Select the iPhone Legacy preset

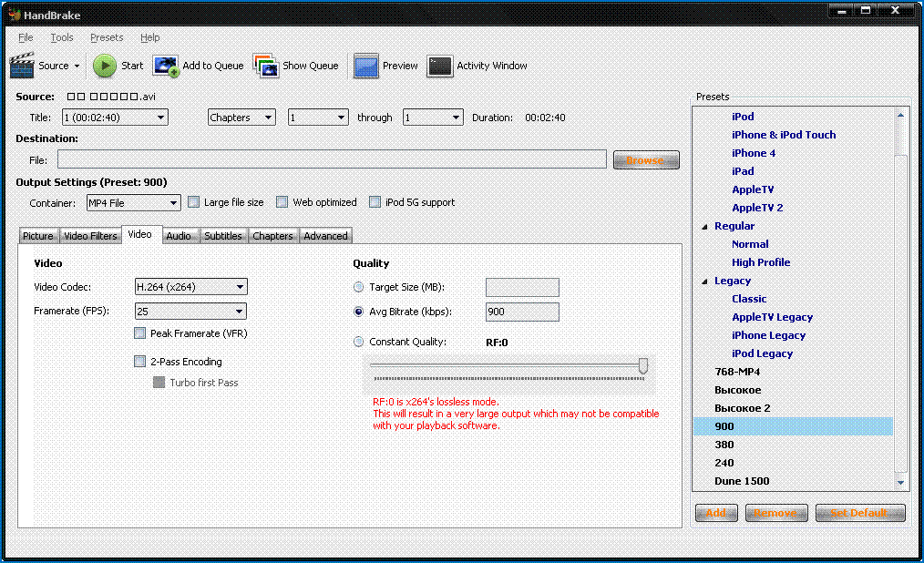click(x=768, y=335)
